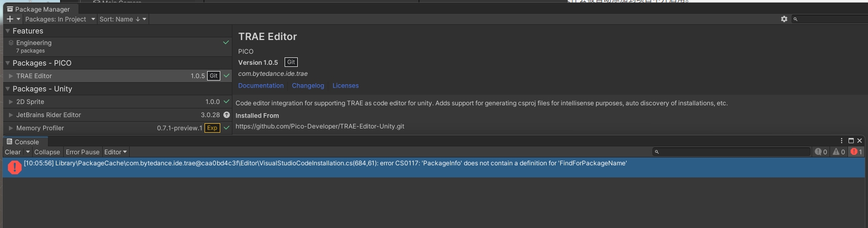Click the Installed From heading

click(x=257, y=116)
